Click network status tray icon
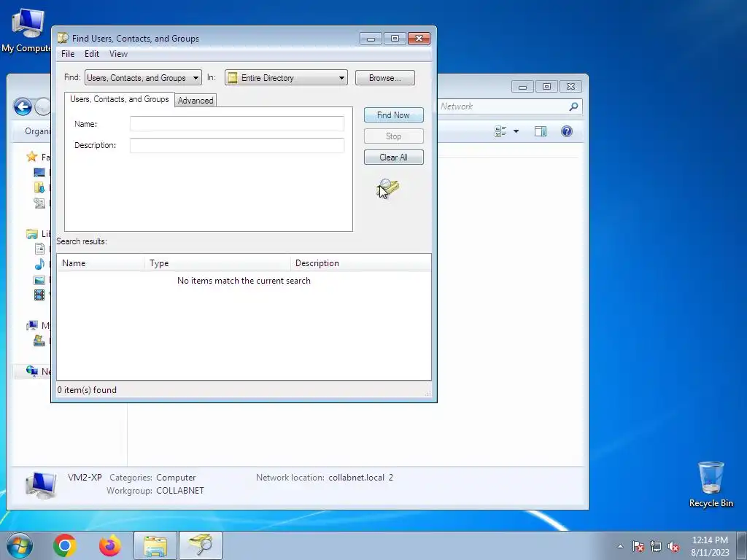 pos(656,546)
